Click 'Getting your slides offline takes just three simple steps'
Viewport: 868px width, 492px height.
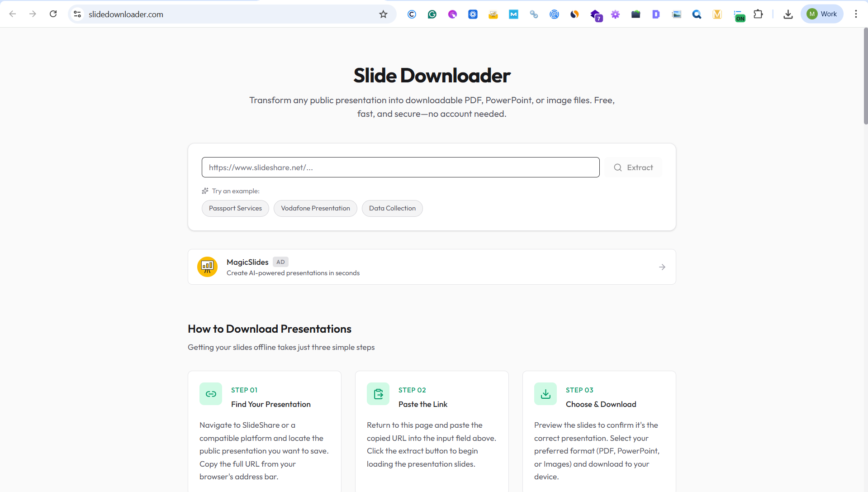click(281, 347)
